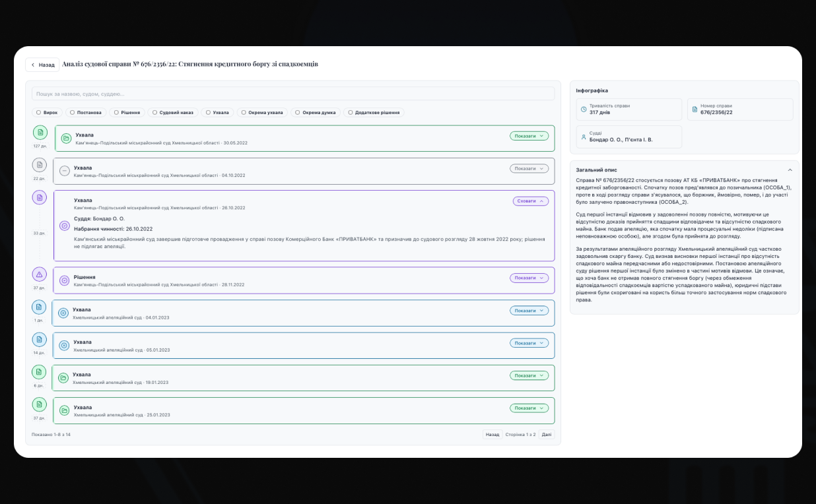Collapse the Загальний опис section chevron
Viewport: 816px width, 504px height.
click(790, 170)
